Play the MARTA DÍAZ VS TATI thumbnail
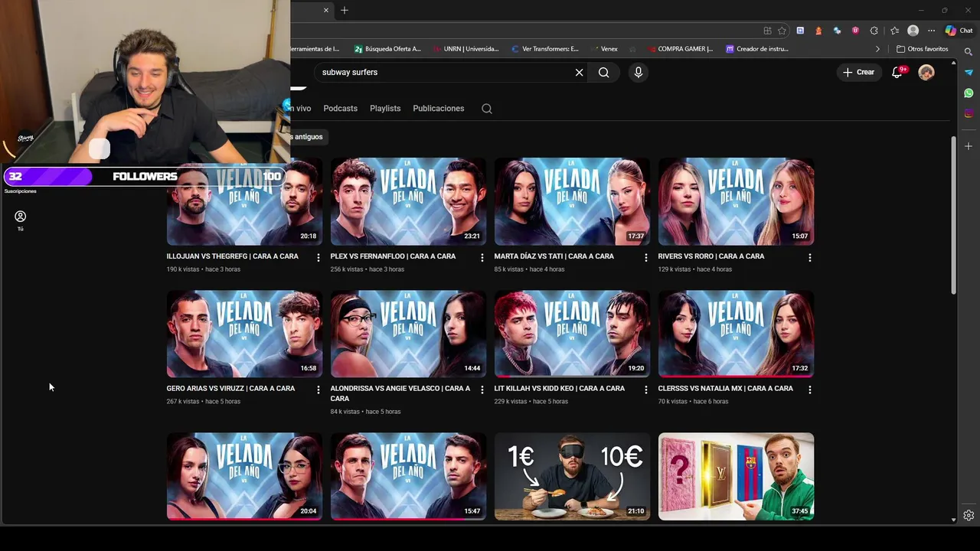The height and width of the screenshot is (551, 980). [x=572, y=201]
